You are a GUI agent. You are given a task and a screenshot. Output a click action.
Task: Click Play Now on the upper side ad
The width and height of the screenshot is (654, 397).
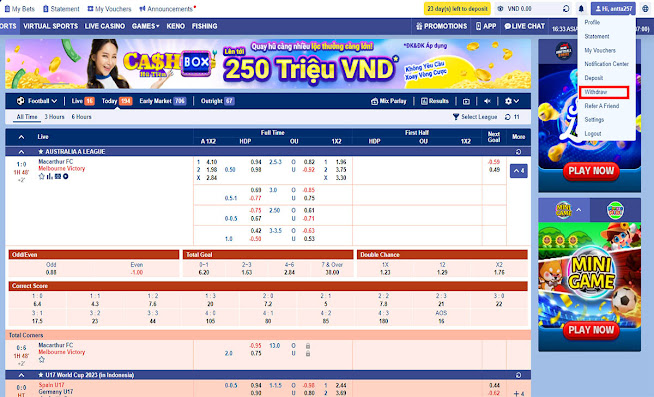[591, 171]
